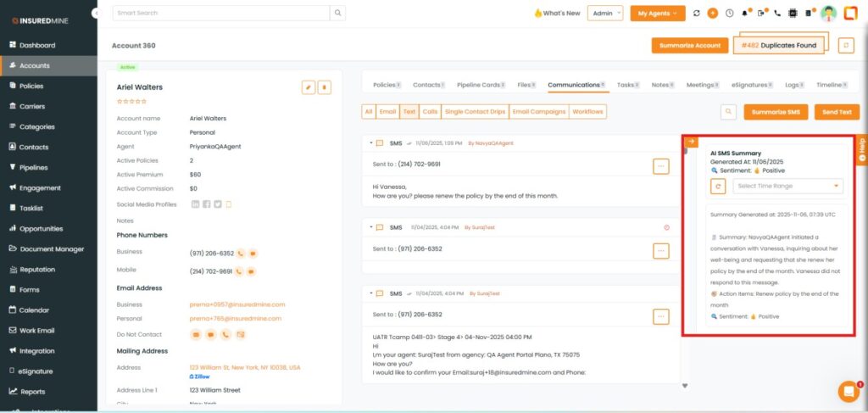Viewport: 868px width, 413px height.
Task: Click the delete account trash icon
Action: (325, 87)
